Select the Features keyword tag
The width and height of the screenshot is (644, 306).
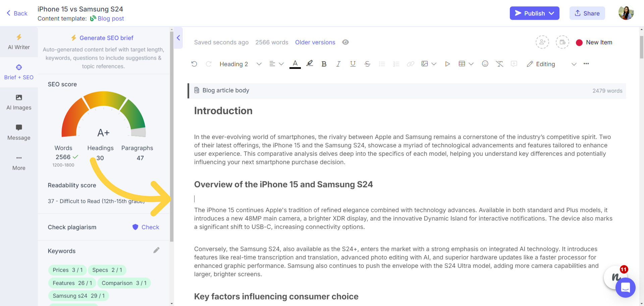pos(72,283)
